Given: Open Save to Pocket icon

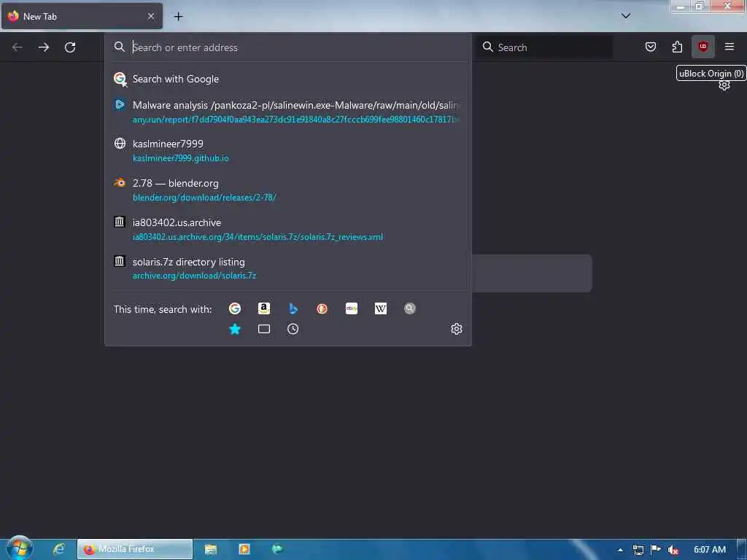Looking at the screenshot, I should point(650,47).
